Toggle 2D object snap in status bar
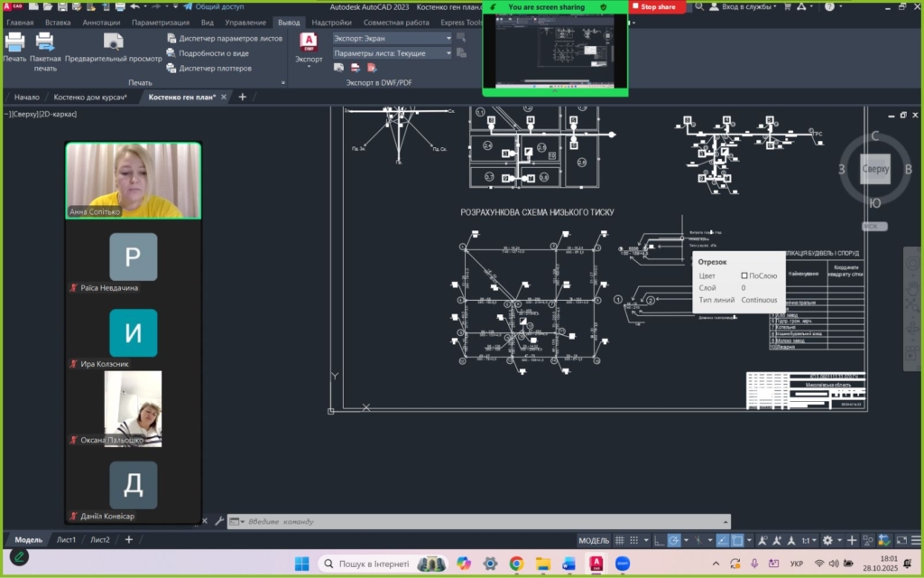 [x=736, y=540]
